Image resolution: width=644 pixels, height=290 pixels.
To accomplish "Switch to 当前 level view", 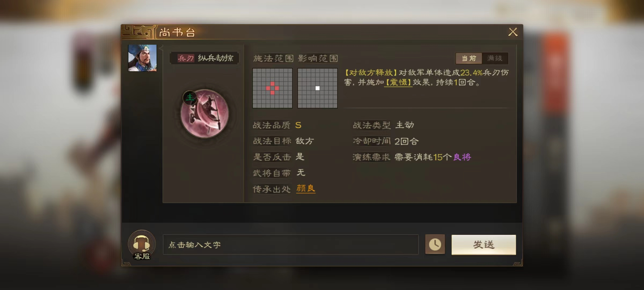I will [x=469, y=58].
